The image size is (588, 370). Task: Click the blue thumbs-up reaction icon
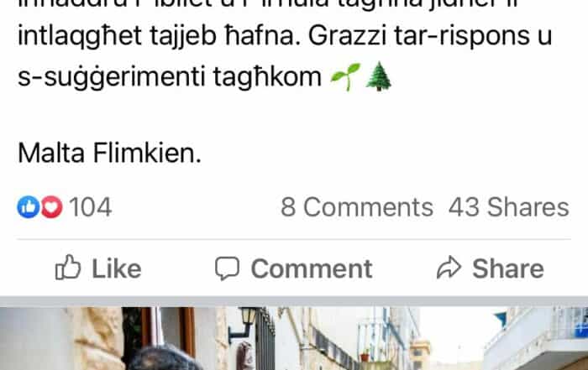click(x=28, y=207)
